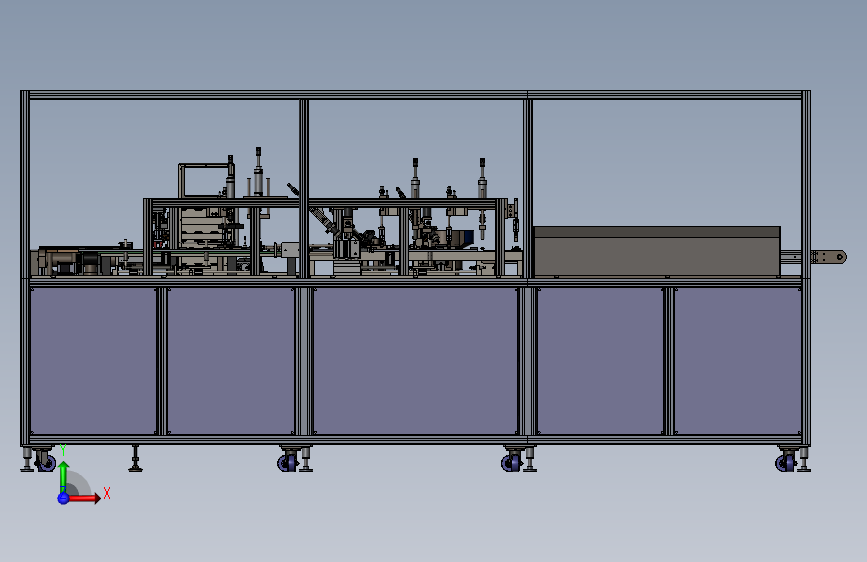
Task: Click the blue Z axis ball at triad origin
Action: click(63, 498)
